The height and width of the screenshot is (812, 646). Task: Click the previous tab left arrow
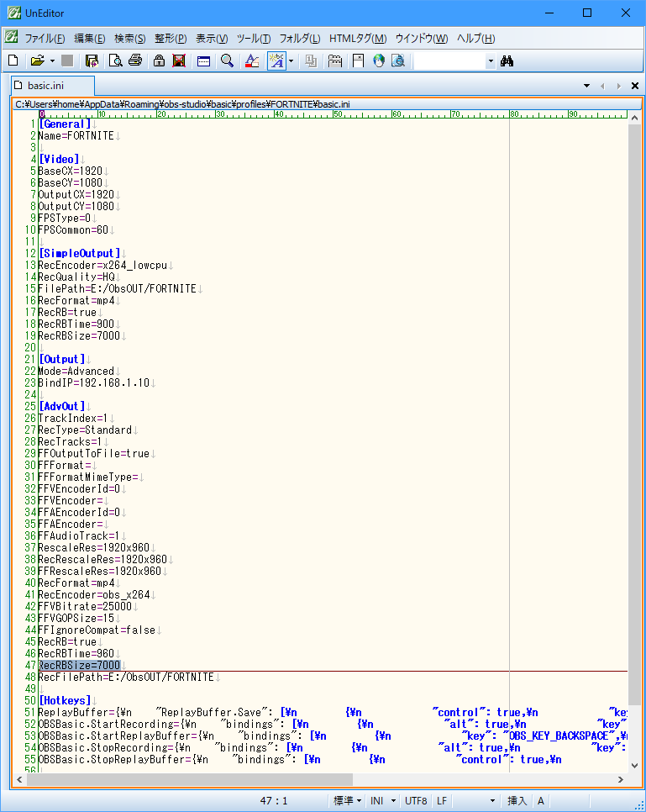tap(602, 86)
